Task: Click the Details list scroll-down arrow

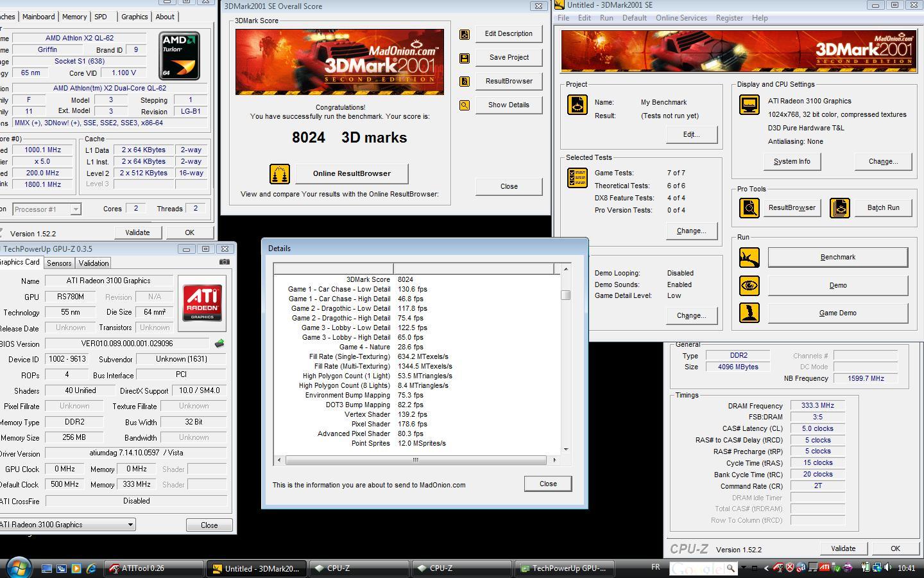Action: [565, 450]
